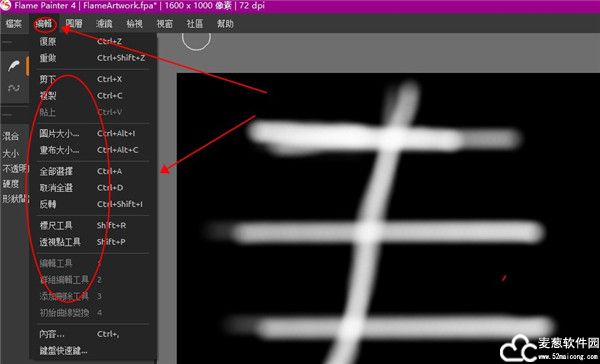Open the 幫助 menu
This screenshot has height=364, width=600.
[x=225, y=24]
